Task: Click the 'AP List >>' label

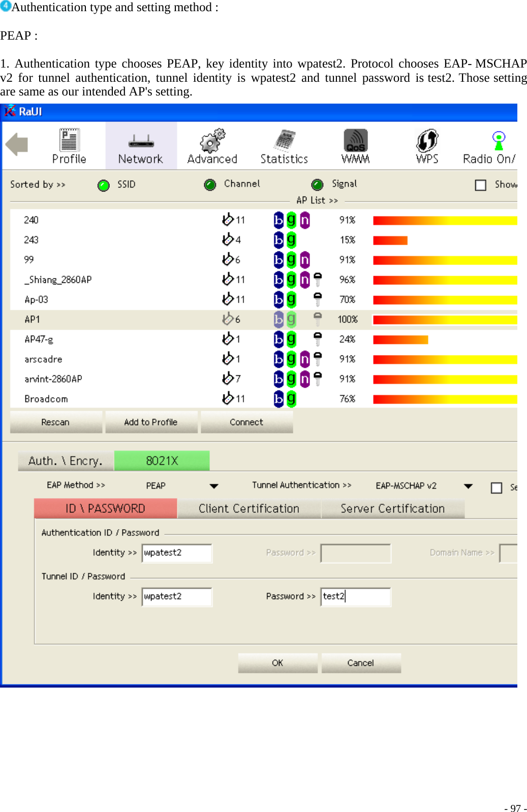Action: click(317, 201)
